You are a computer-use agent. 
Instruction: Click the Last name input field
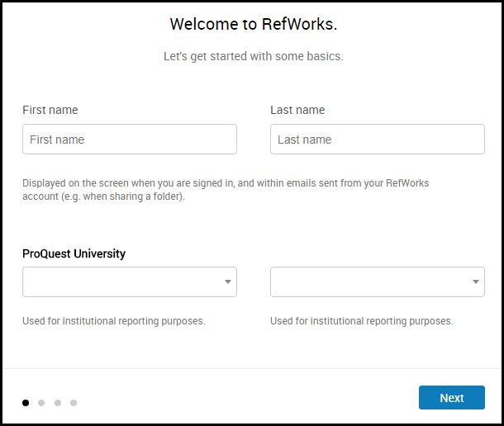(377, 140)
